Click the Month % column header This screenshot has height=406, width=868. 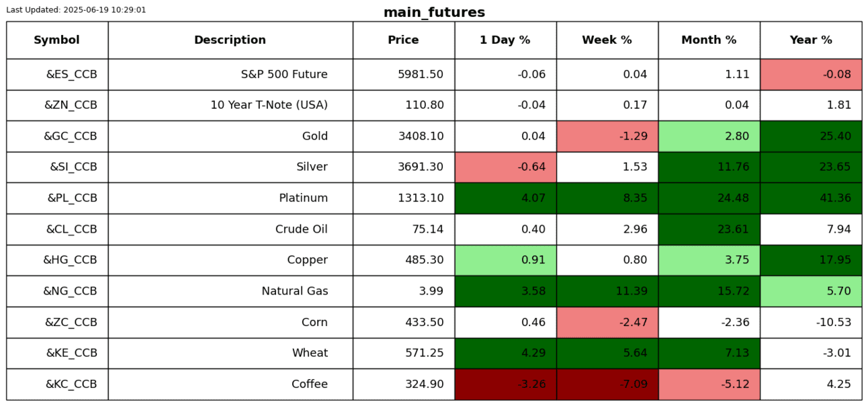[x=709, y=40]
